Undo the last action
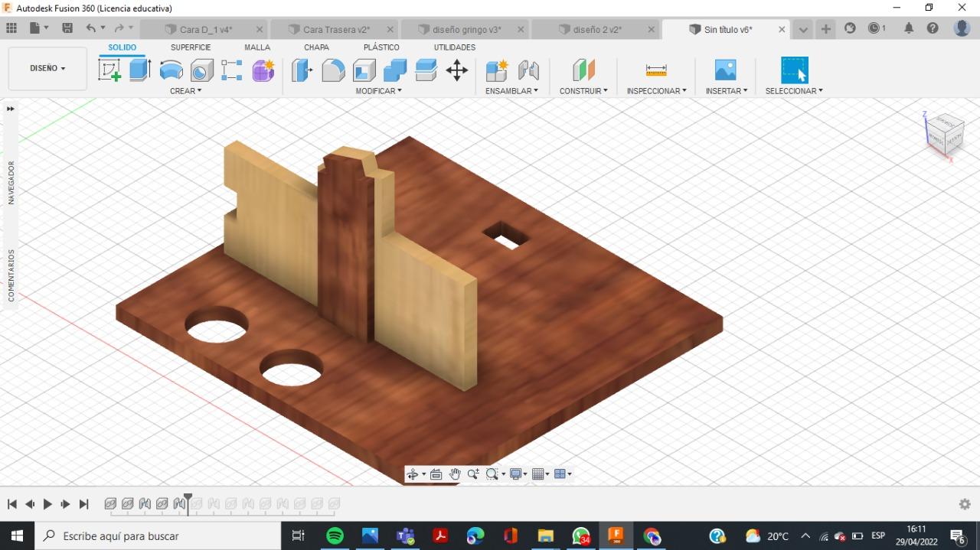 click(91, 28)
